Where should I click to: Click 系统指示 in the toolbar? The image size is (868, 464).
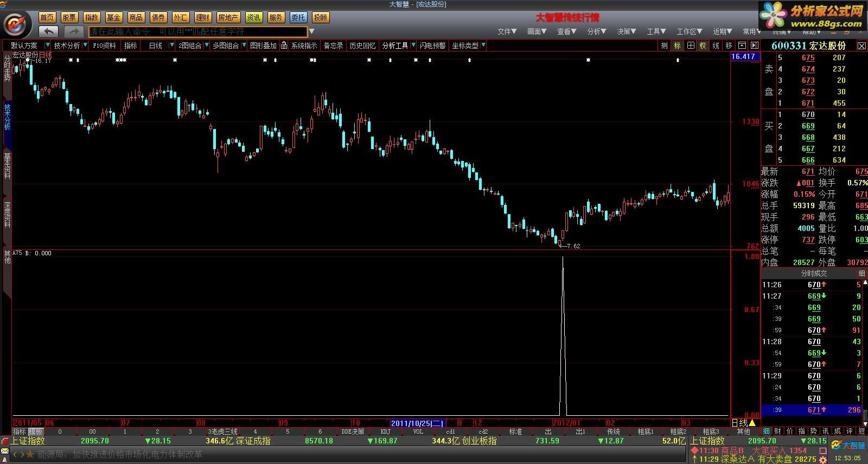tap(304, 46)
